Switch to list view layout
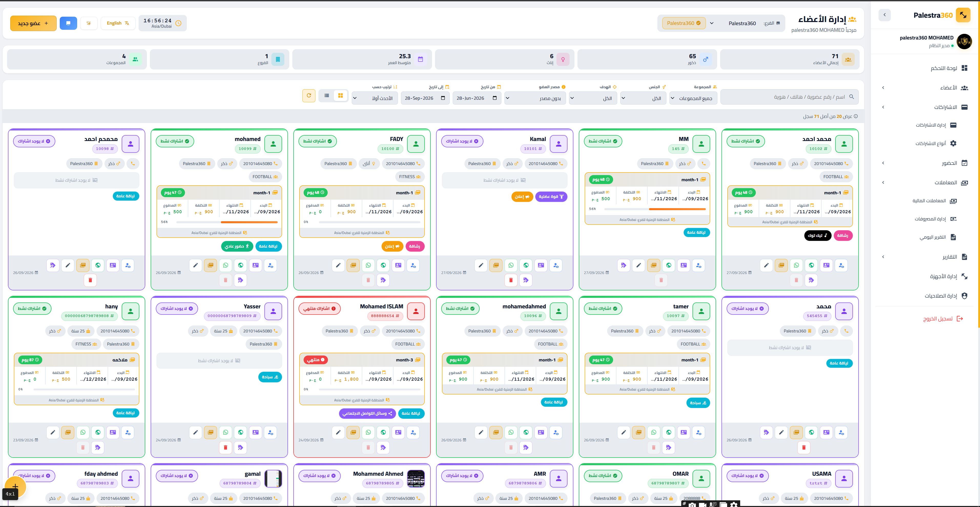Viewport: 980px width, 507px height. (x=326, y=96)
